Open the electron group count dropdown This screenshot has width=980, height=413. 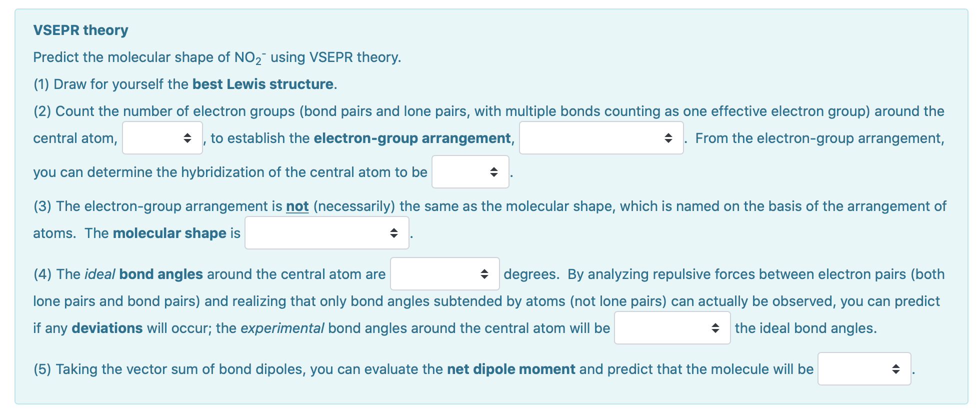pos(162,138)
